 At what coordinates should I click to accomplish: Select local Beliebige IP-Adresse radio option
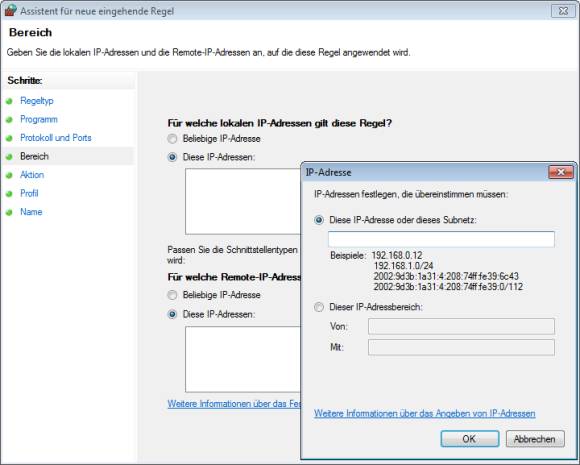(x=172, y=139)
